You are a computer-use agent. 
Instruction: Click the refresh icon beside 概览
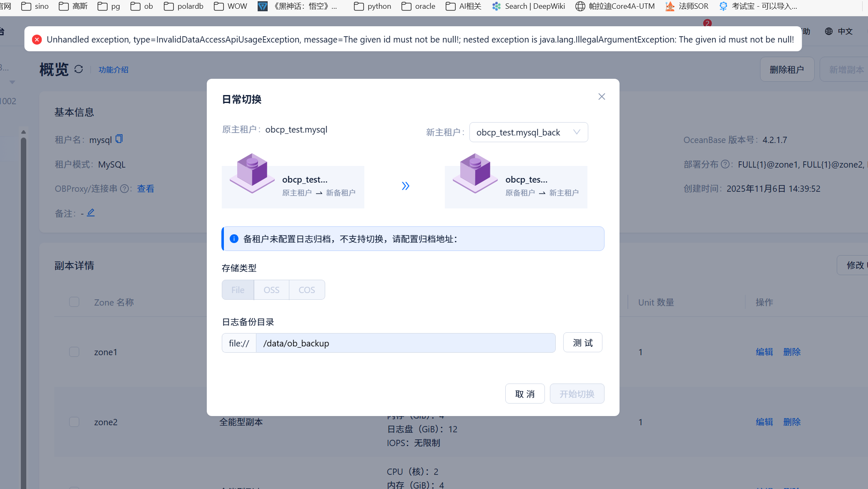[x=78, y=69]
